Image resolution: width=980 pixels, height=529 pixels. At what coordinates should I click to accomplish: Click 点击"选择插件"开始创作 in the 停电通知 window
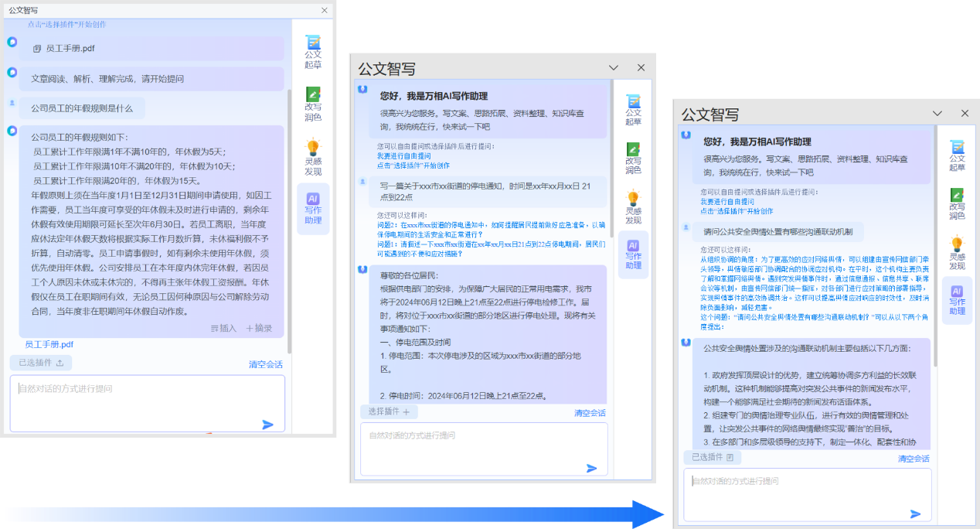click(x=413, y=166)
